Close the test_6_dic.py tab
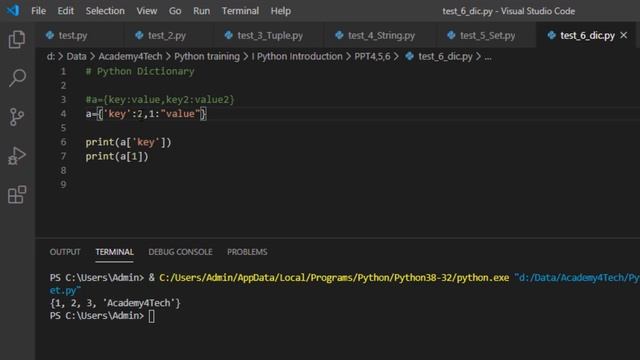 [x=624, y=36]
